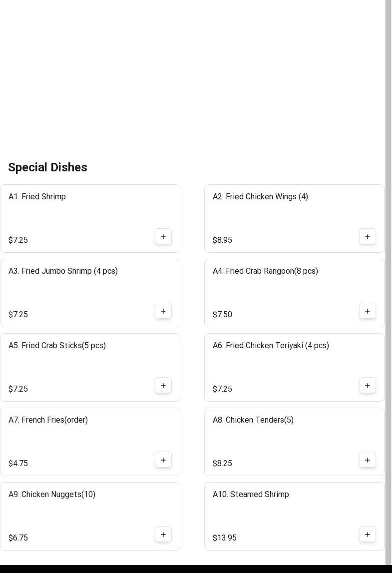Tap plus icon for Fried Chicken Teriyaki

click(368, 386)
